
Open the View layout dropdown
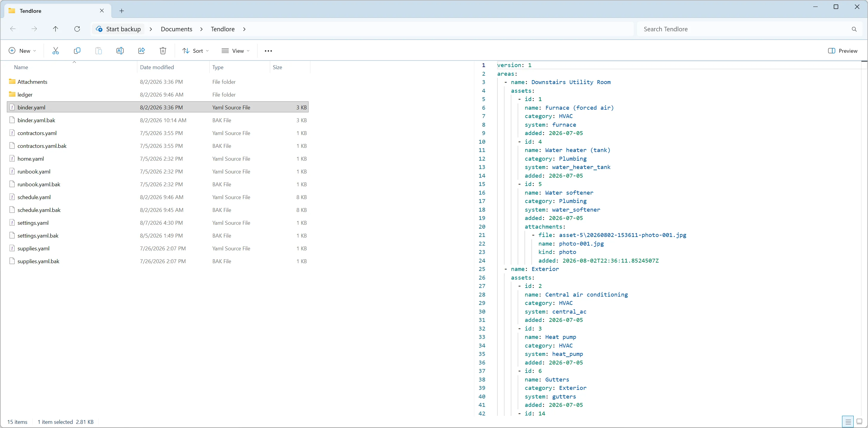click(236, 51)
